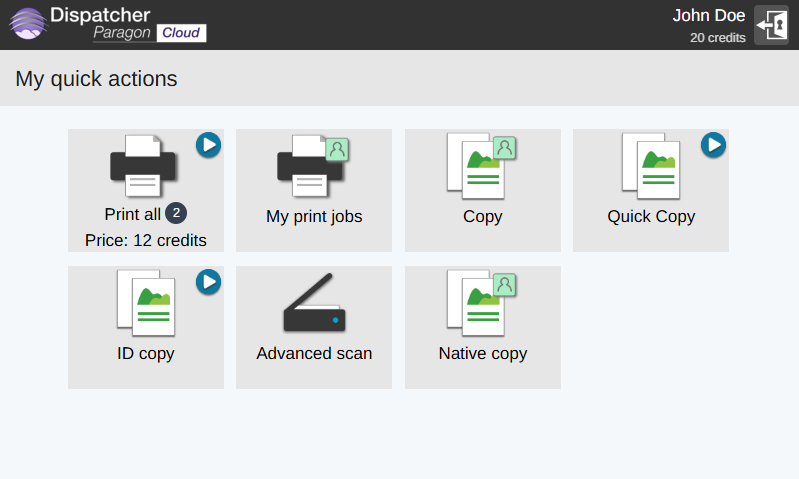Screen dimensions: 799x479
Task: Open the Native copy document icon
Action: coord(476,303)
